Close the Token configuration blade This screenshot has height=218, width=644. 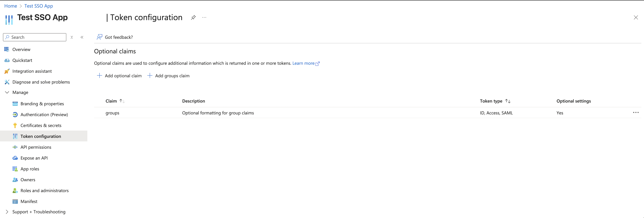pos(635,18)
